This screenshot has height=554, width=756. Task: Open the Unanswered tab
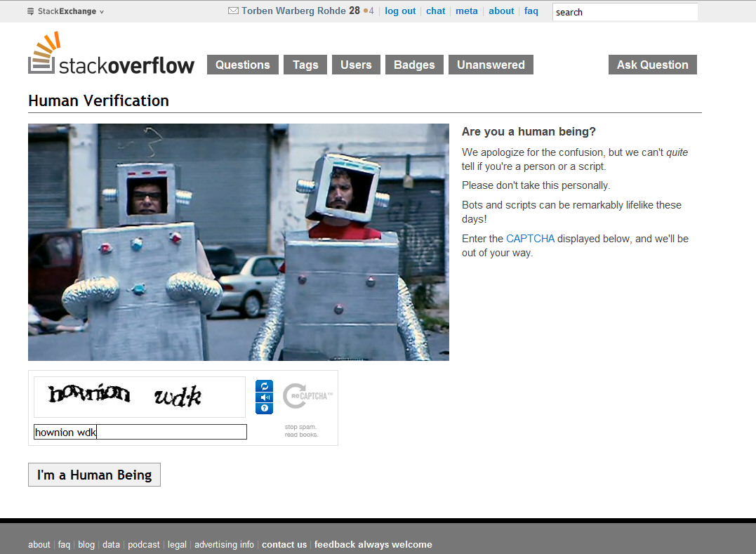(491, 65)
